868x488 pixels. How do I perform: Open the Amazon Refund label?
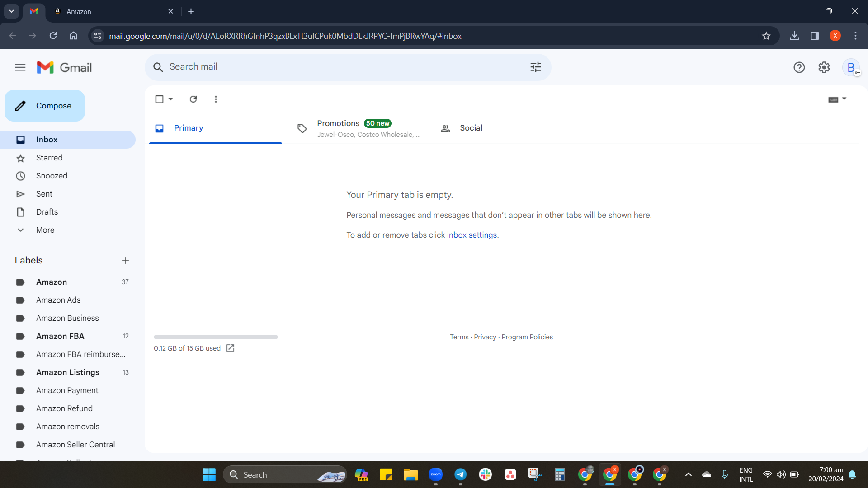coord(68,408)
